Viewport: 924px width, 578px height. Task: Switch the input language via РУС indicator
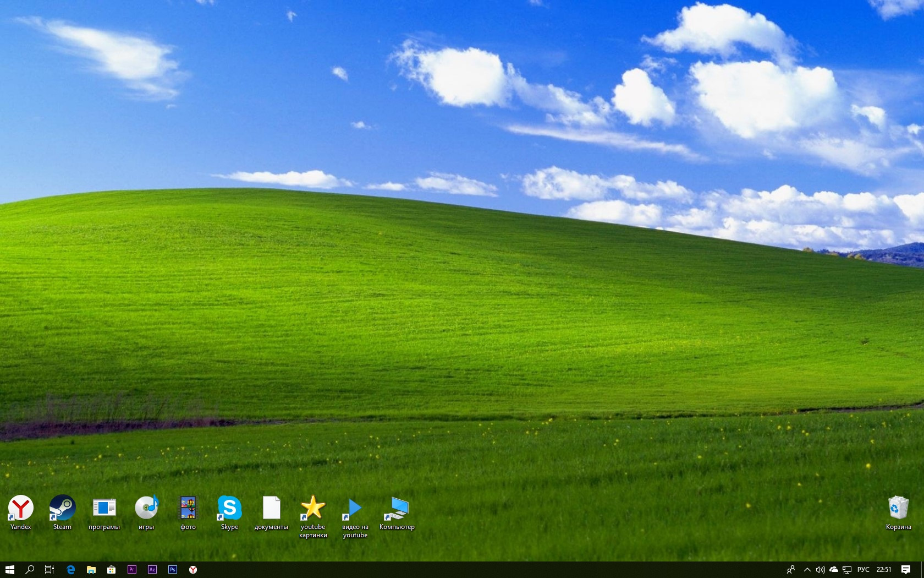coord(864,570)
